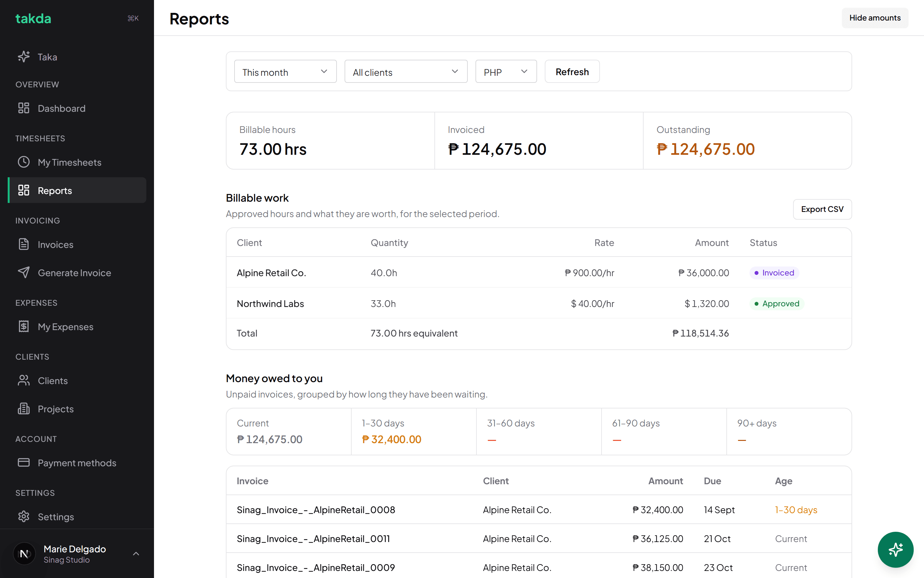Click invoice Sinag_Invoice_-_AlpineRetail_0008
This screenshot has width=924, height=578.
pyautogui.click(x=316, y=510)
